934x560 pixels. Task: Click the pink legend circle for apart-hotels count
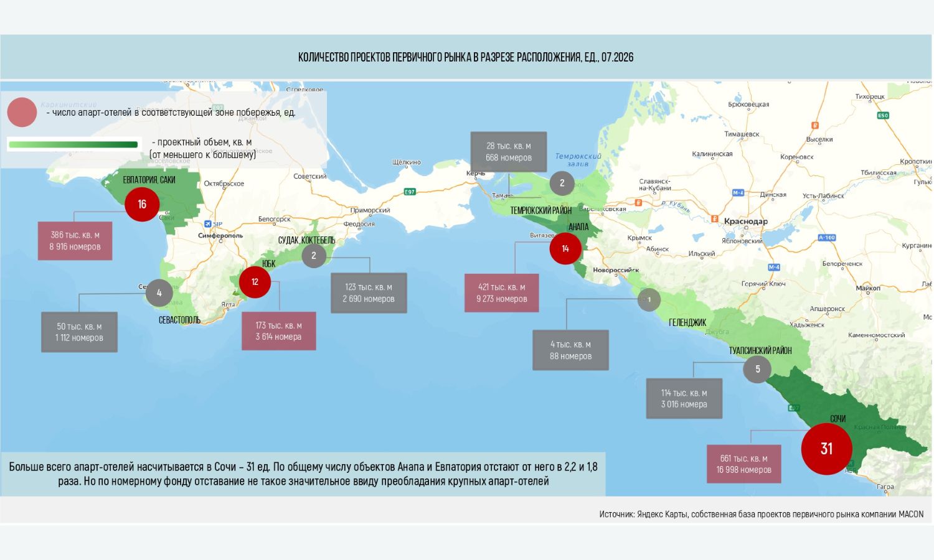click(22, 113)
